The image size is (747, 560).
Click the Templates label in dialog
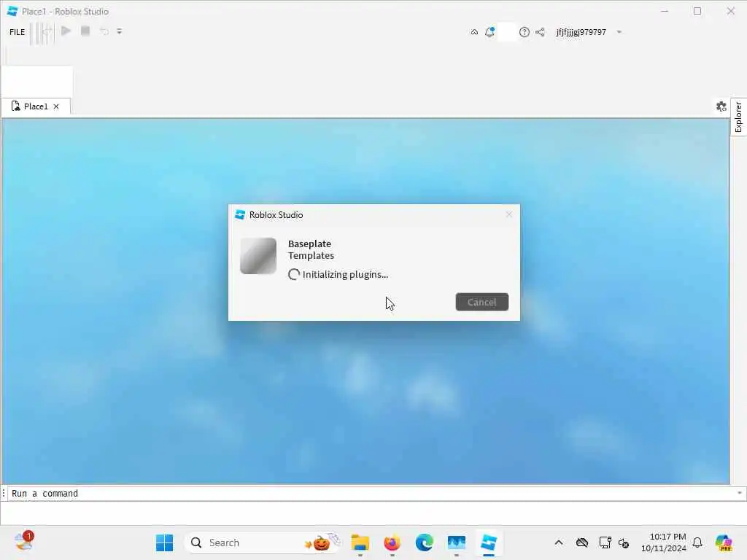point(311,256)
